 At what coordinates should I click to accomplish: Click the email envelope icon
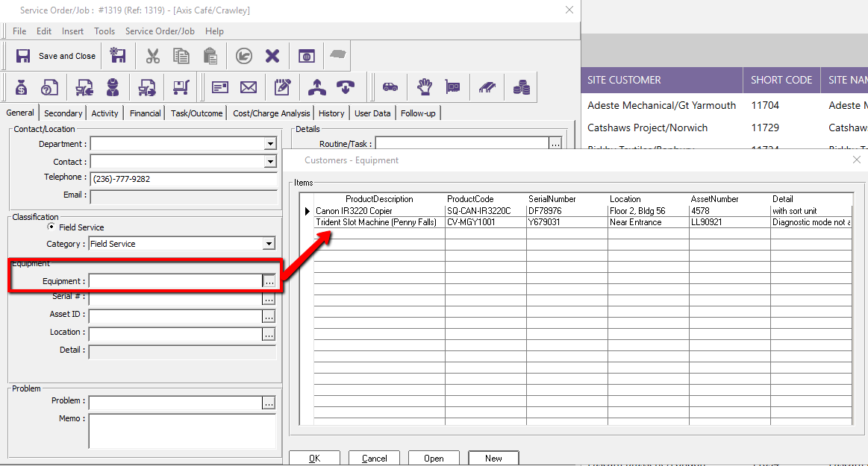tap(249, 87)
